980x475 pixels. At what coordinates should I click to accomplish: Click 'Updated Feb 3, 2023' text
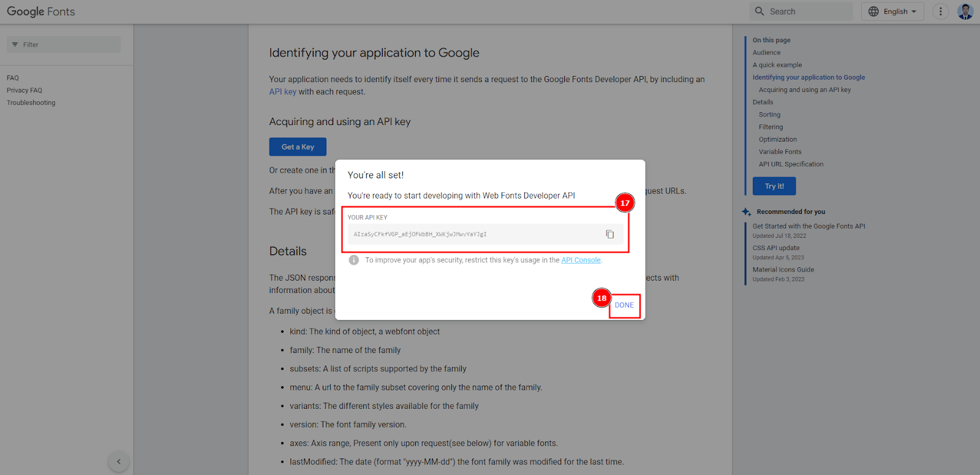[778, 279]
